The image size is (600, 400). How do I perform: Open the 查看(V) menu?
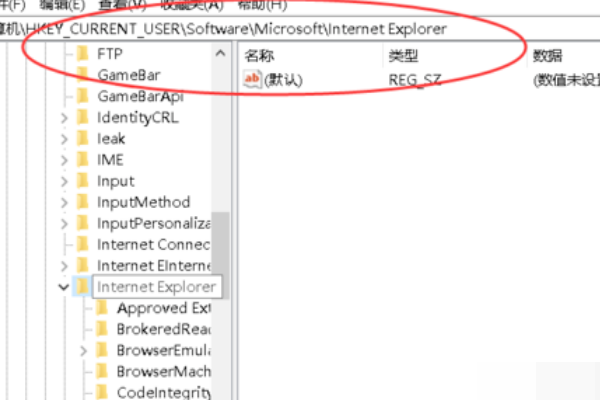point(122,5)
